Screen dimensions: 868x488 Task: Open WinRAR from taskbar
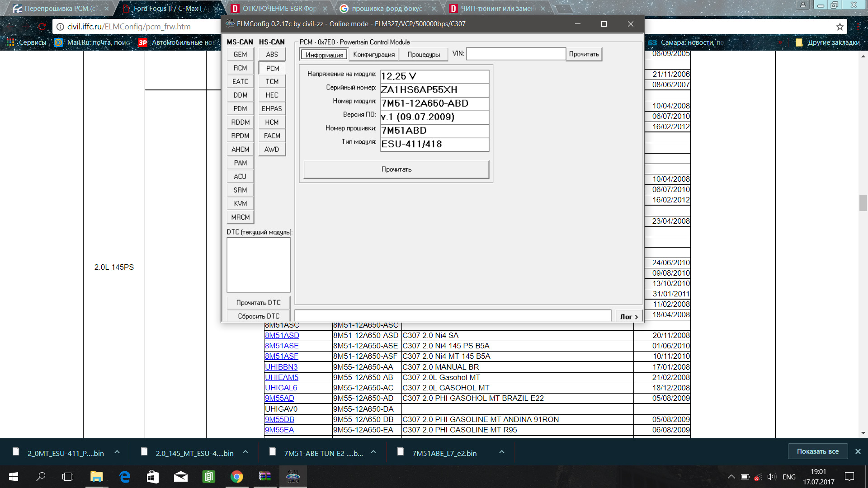264,477
